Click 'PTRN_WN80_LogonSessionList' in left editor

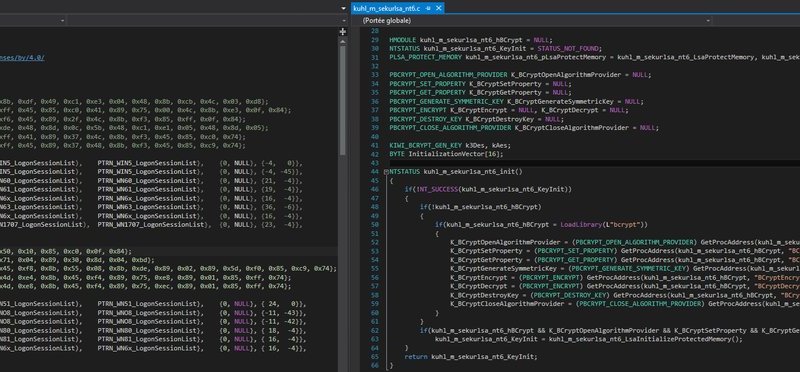tap(147, 330)
